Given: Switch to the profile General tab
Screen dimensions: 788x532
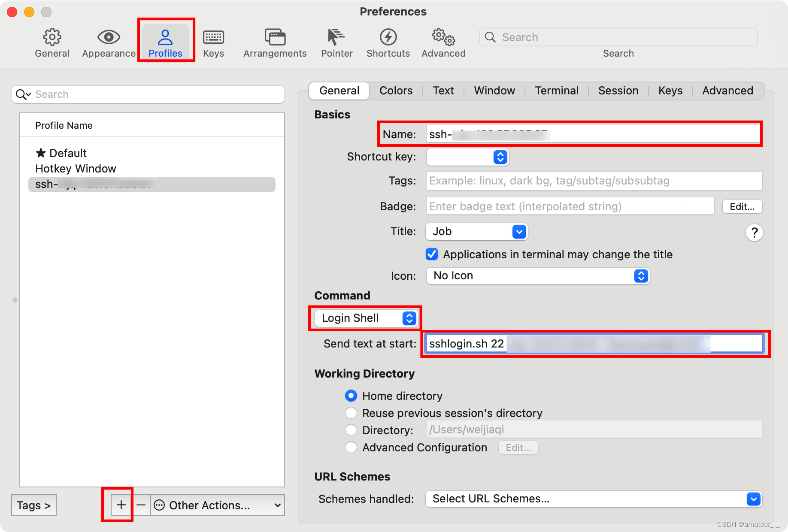Looking at the screenshot, I should (x=339, y=91).
